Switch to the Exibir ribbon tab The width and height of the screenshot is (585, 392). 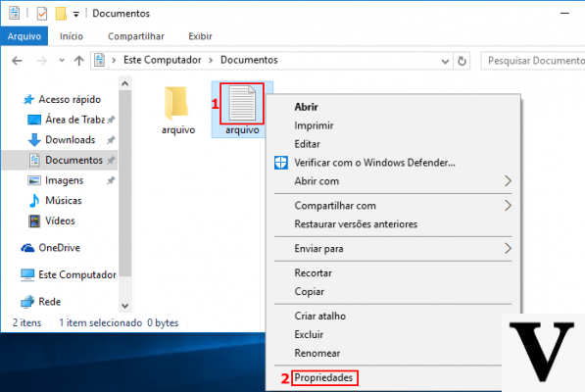coord(200,36)
